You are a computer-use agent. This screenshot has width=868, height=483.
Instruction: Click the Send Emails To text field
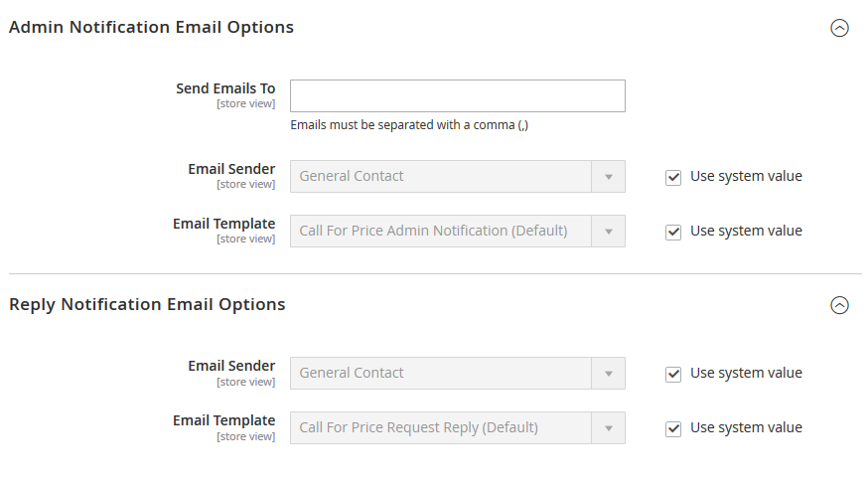click(x=457, y=96)
